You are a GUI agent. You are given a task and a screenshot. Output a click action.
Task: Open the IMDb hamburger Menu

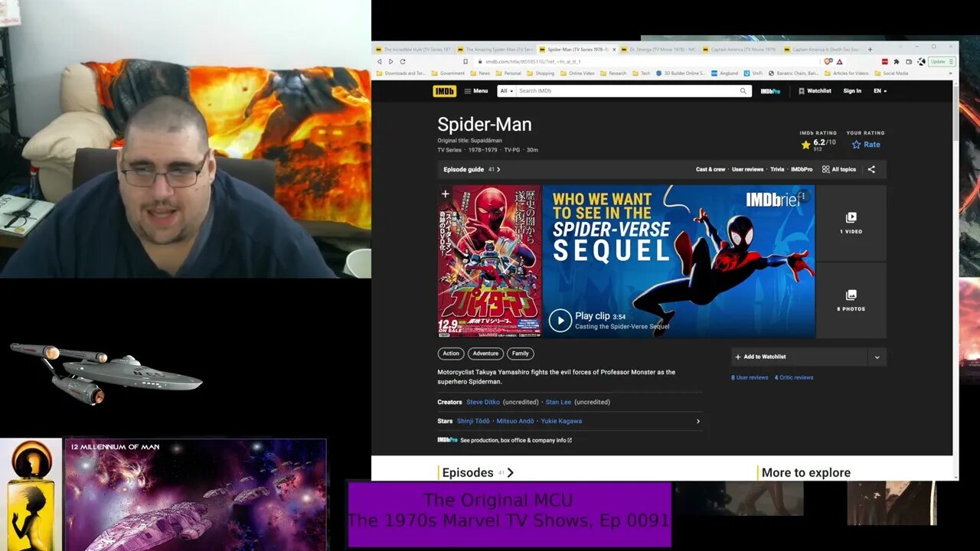(476, 91)
